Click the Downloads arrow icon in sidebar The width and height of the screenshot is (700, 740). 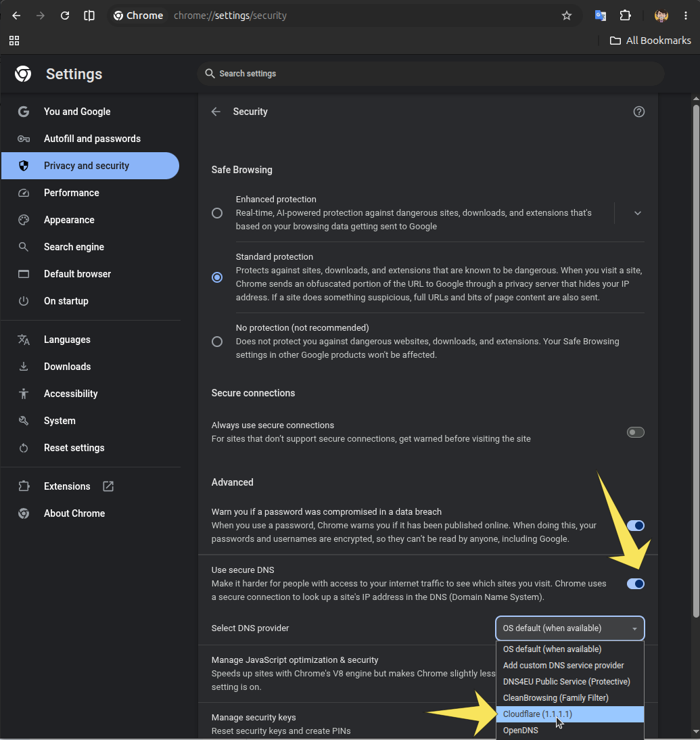point(24,366)
